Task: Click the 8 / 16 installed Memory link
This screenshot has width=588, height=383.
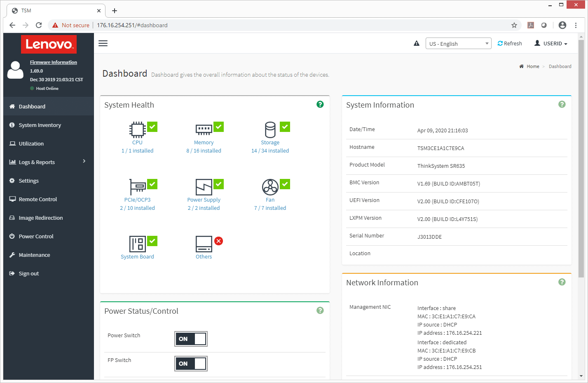Action: tap(204, 151)
